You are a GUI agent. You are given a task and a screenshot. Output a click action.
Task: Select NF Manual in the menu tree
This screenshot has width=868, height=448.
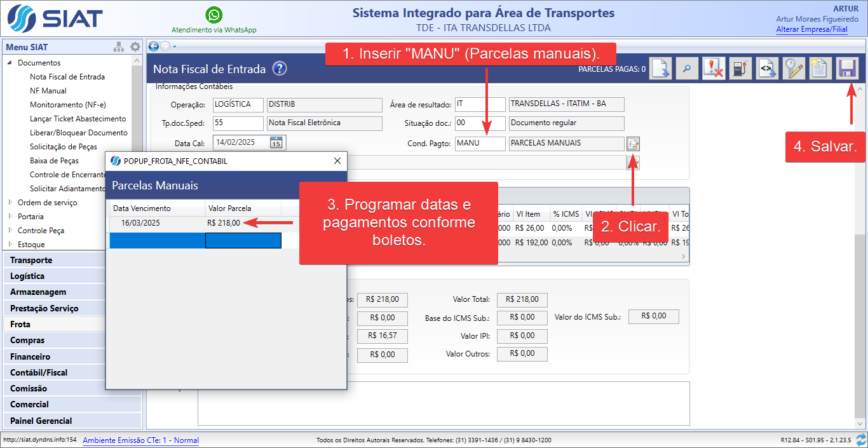(x=48, y=91)
